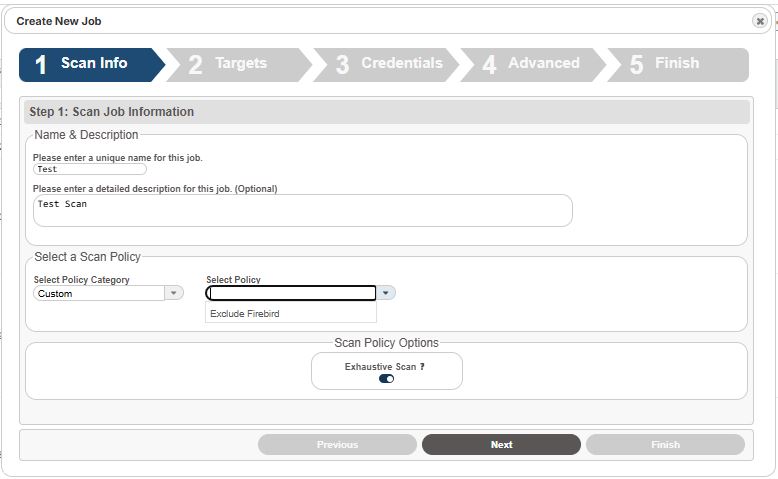Expand the Select Policy dropdown arrow
Viewport: 778px width, 479px height.
point(386,293)
